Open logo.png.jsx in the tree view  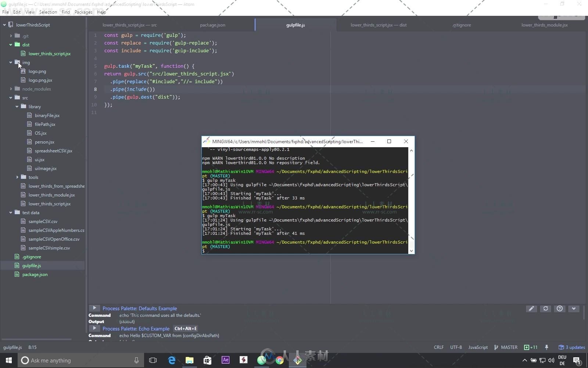(x=40, y=80)
